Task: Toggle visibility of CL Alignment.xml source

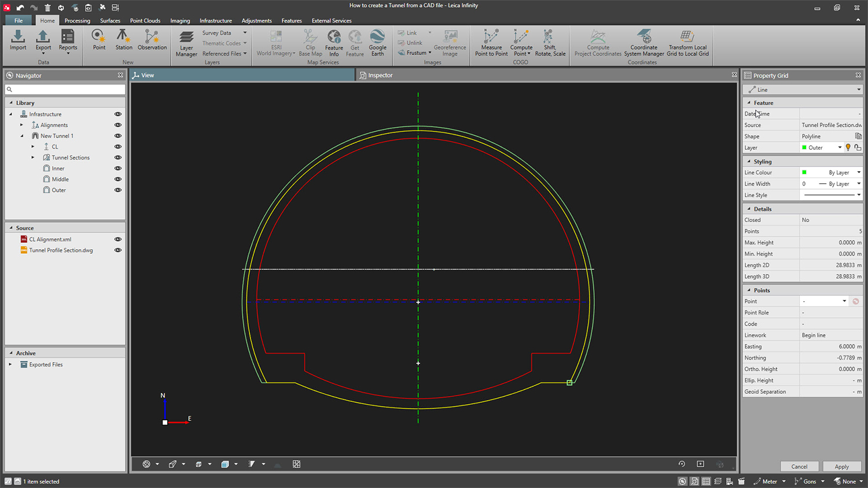Action: point(118,239)
